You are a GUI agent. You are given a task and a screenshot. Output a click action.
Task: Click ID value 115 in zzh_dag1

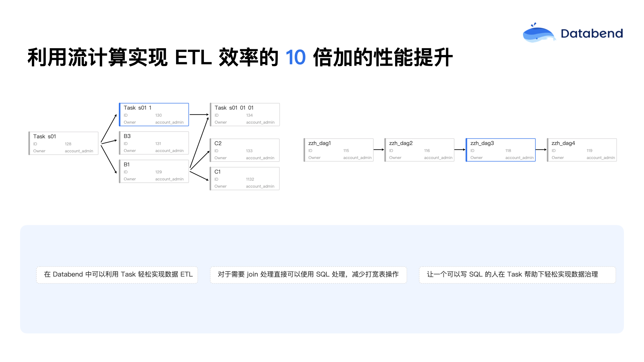(346, 151)
